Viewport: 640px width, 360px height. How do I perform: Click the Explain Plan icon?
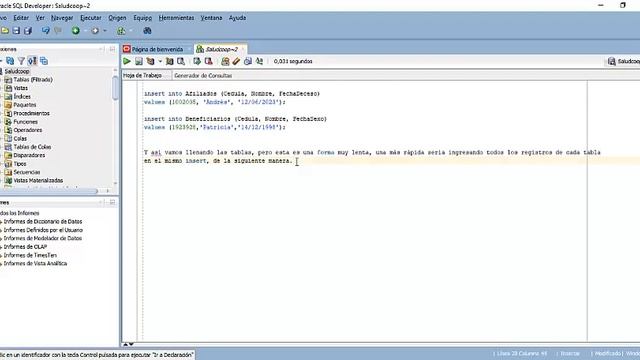point(150,61)
